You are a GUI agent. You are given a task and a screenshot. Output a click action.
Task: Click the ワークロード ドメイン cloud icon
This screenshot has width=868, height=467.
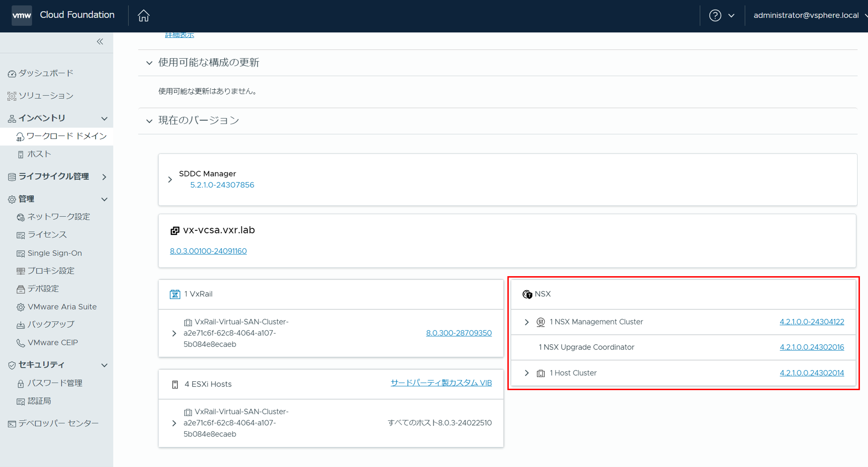click(x=20, y=137)
